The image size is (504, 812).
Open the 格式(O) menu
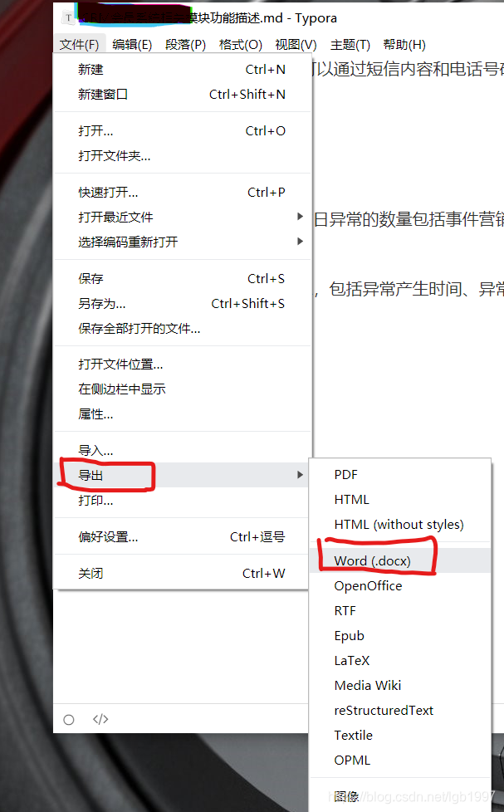(240, 45)
